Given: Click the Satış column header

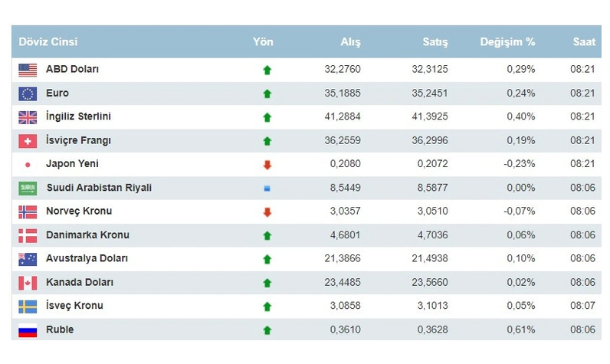Looking at the screenshot, I should click(x=435, y=42).
